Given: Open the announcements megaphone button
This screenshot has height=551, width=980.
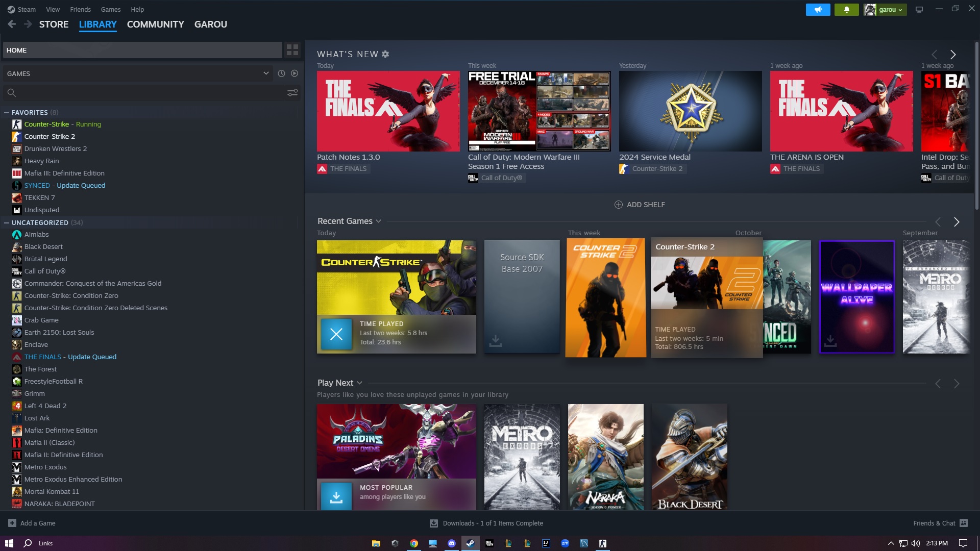Looking at the screenshot, I should tap(818, 10).
